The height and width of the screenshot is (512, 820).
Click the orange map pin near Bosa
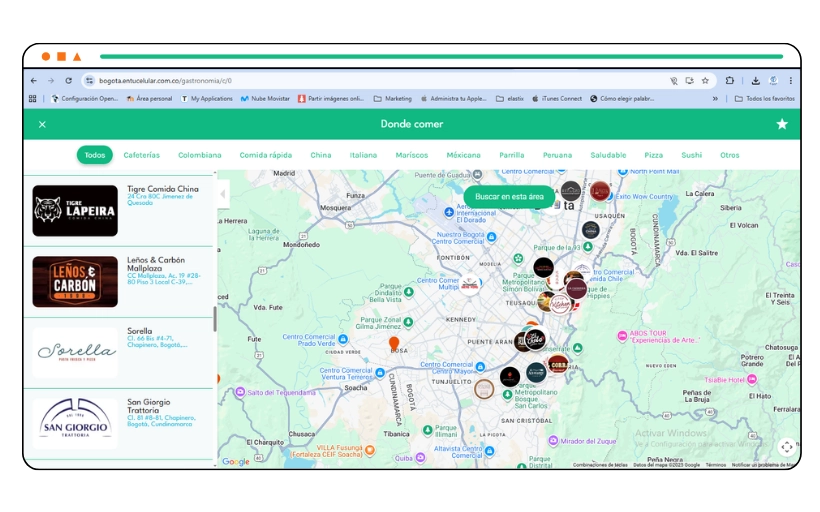394,343
